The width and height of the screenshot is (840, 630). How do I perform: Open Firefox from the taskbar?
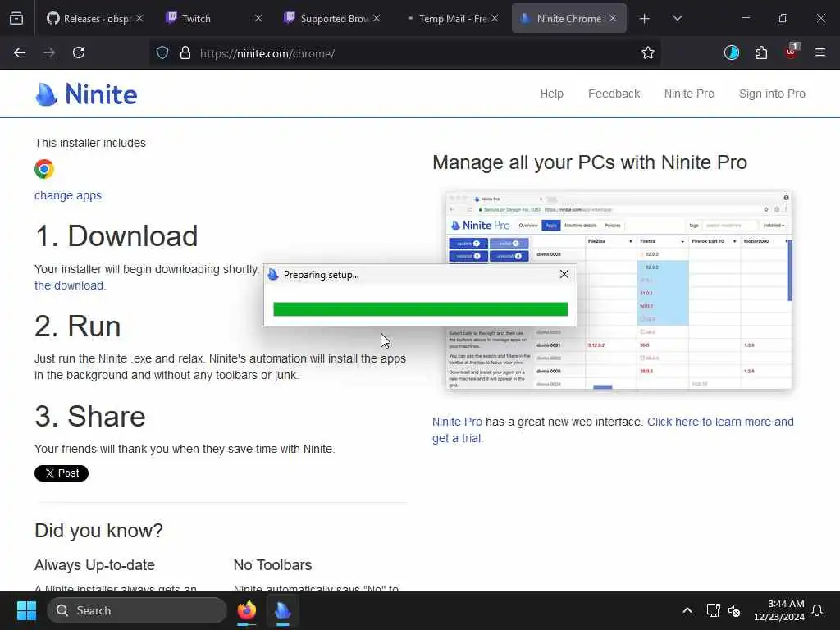247,610
